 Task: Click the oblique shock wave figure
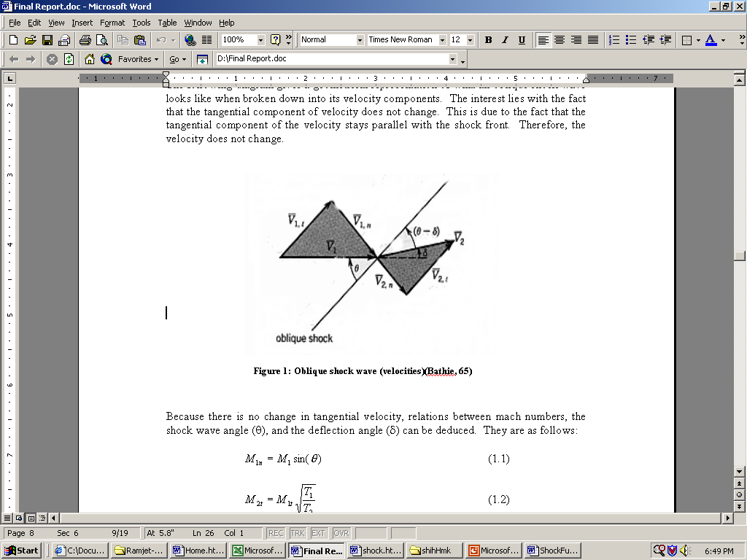pyautogui.click(x=371, y=264)
